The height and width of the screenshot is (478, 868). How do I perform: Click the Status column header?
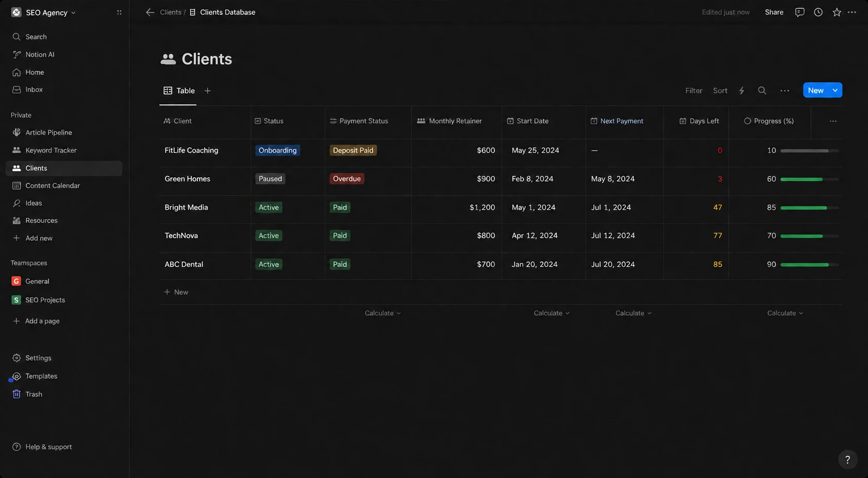[x=288, y=121]
